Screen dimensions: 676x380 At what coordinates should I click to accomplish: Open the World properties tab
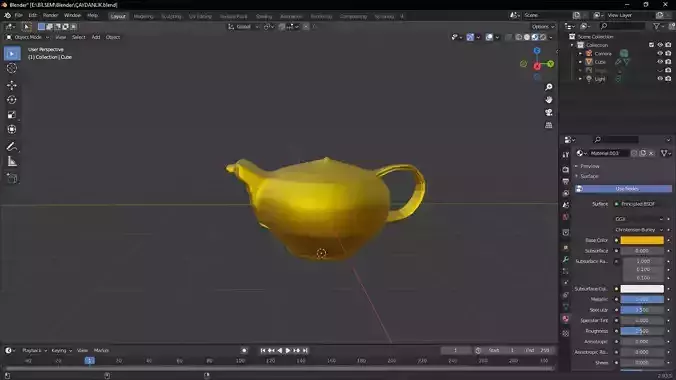click(566, 217)
